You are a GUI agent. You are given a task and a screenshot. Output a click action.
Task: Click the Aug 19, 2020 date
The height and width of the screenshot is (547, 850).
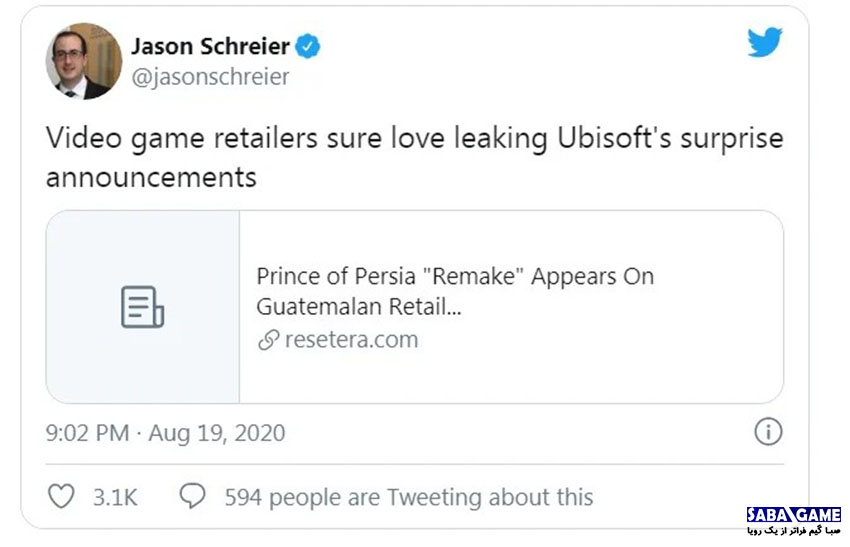click(x=217, y=433)
